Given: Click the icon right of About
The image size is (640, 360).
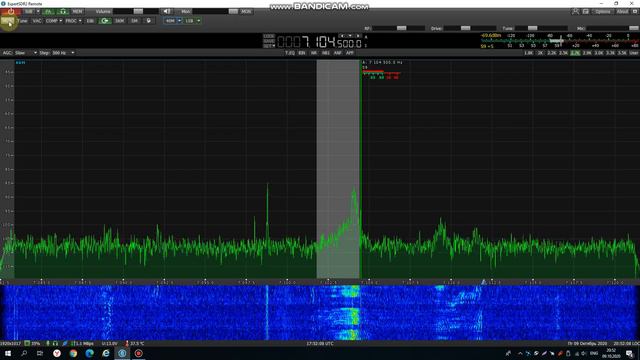Looking at the screenshot, I should (x=635, y=11).
